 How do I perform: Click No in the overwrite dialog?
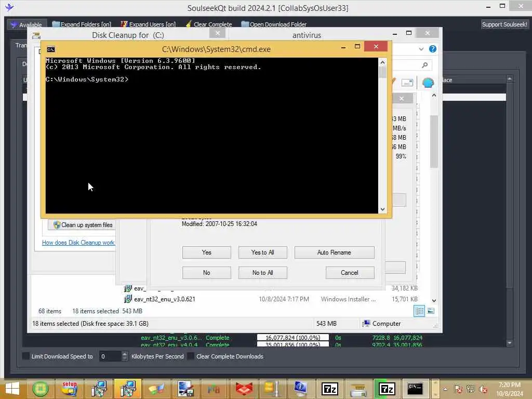(x=206, y=272)
